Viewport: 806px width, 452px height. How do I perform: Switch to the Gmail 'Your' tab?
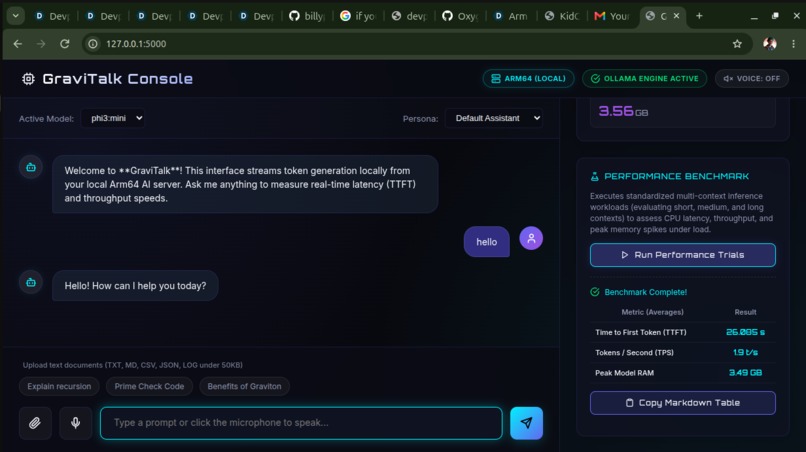[x=612, y=16]
